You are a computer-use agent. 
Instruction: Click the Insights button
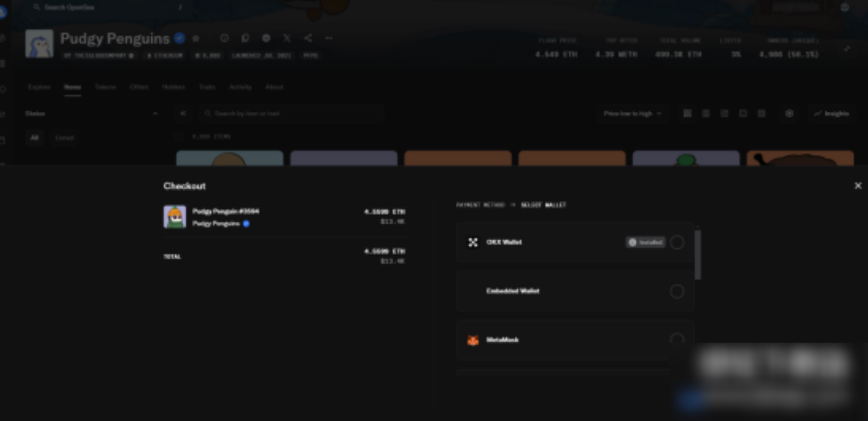click(832, 114)
